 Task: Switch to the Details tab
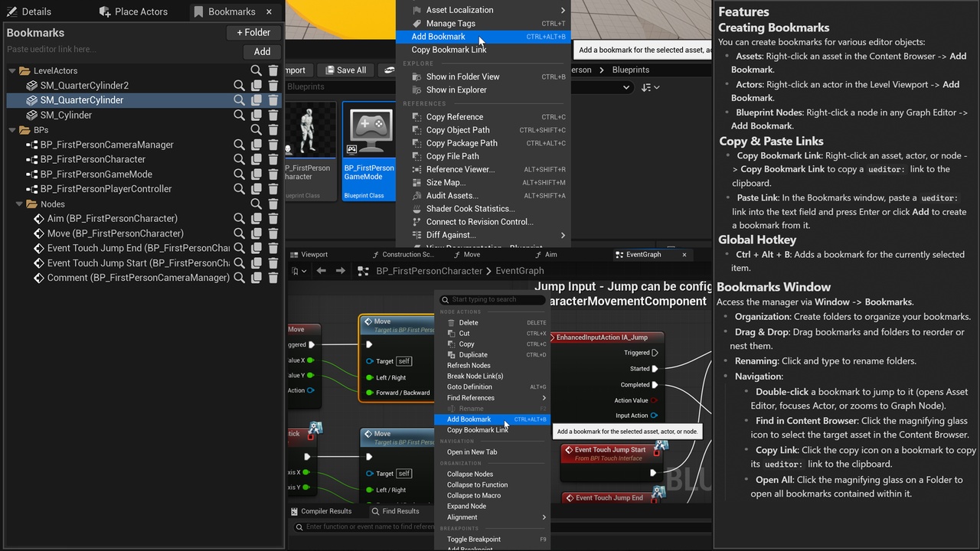[x=29, y=11]
